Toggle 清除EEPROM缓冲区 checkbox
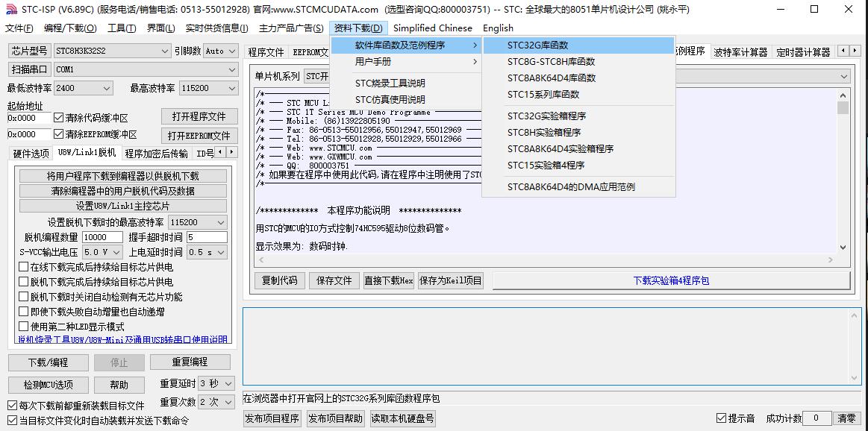Image resolution: width=868 pixels, height=431 pixels. pos(58,134)
